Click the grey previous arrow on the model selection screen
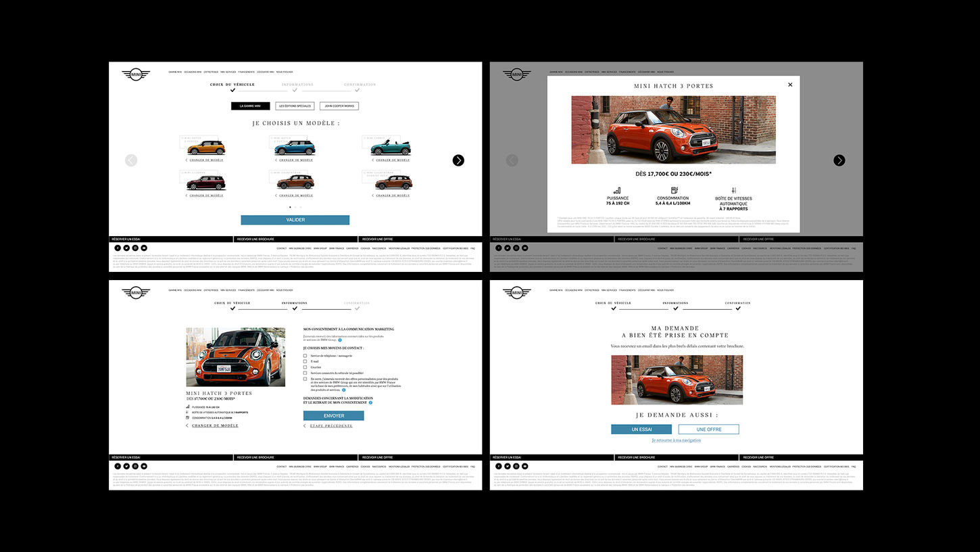The image size is (980, 552). pos(131,160)
